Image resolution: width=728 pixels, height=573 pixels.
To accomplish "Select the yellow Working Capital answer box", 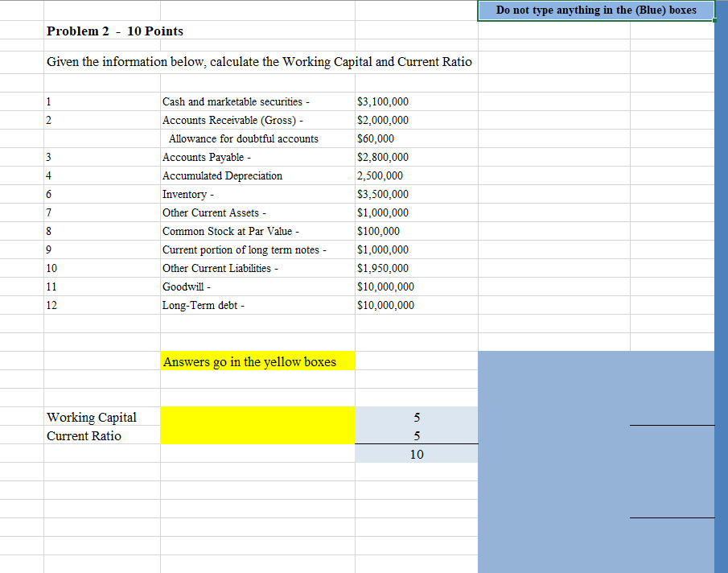I will [257, 417].
